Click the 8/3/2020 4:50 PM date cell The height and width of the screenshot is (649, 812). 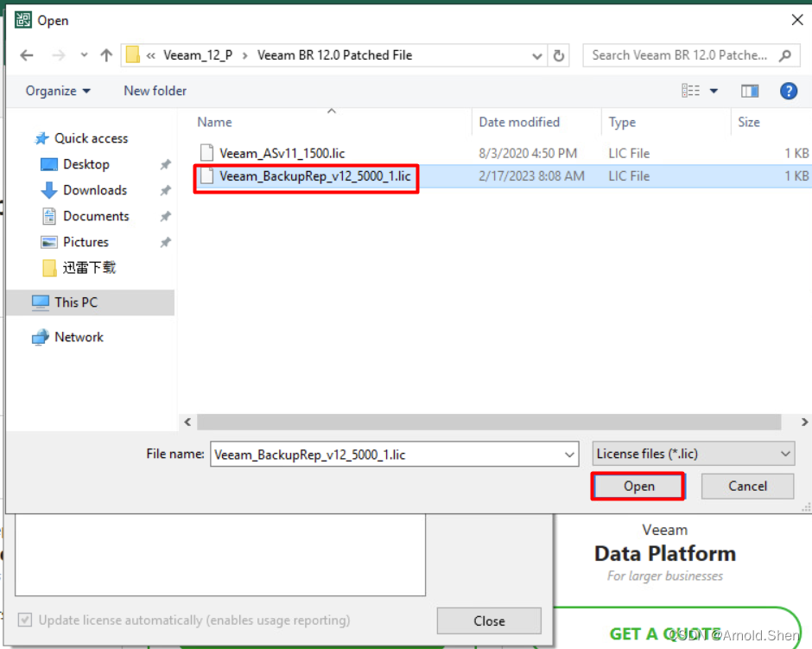coord(528,153)
